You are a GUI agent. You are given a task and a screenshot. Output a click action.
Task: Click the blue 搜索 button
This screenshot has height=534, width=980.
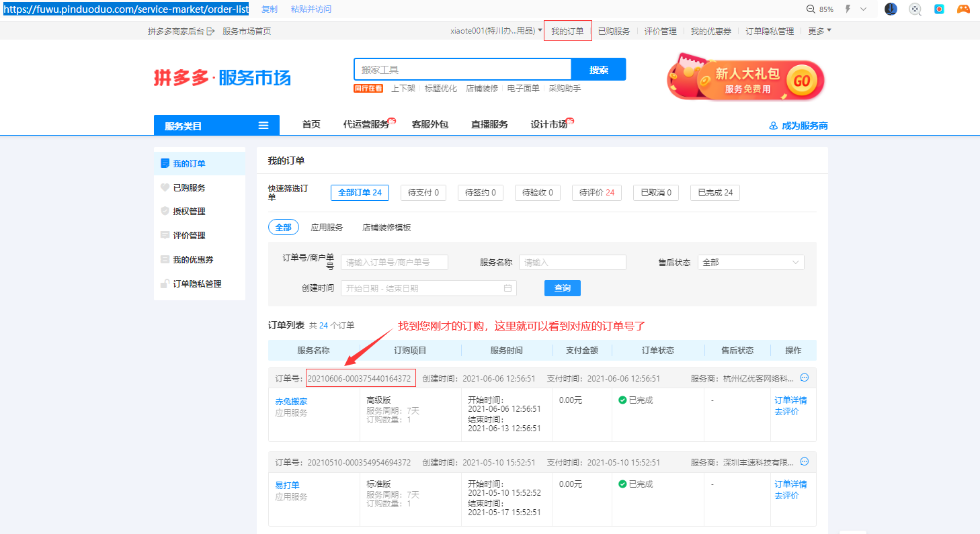[598, 70]
